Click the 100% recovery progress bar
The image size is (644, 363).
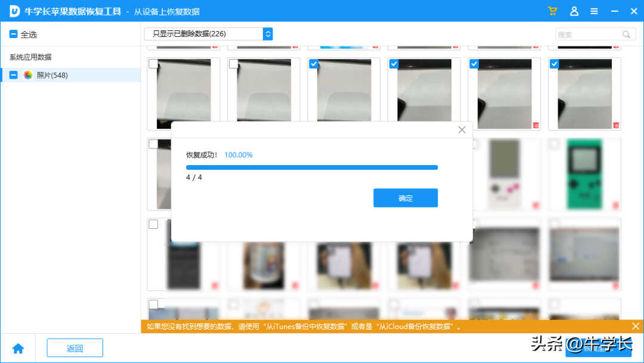click(x=312, y=167)
